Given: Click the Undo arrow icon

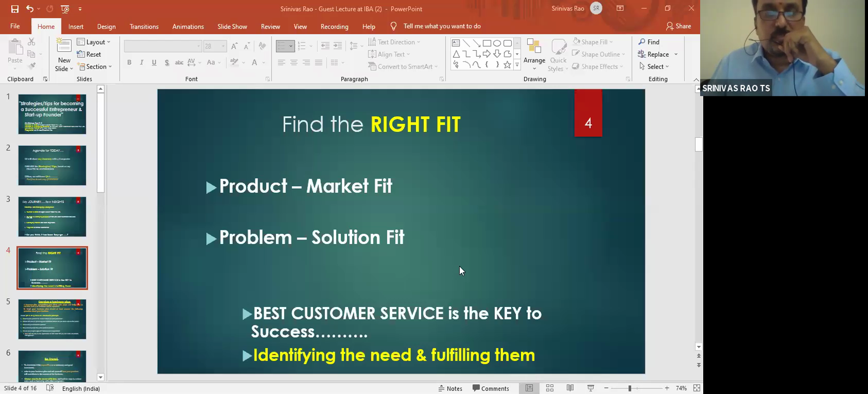Looking at the screenshot, I should pos(30,9).
